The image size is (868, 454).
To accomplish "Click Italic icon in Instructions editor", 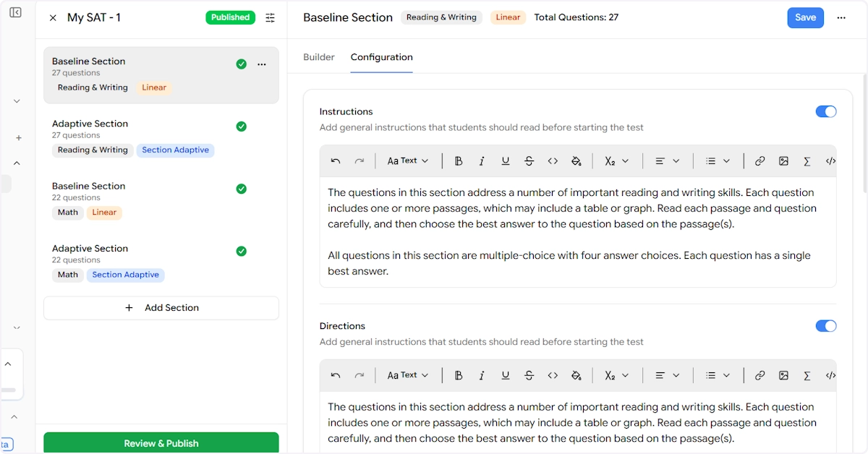I will coord(482,161).
